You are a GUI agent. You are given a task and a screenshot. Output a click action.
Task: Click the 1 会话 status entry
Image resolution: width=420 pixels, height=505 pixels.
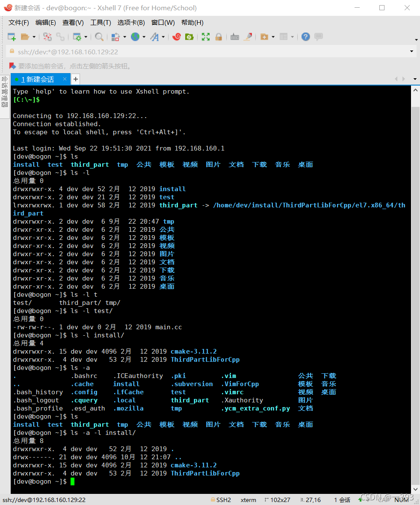[x=342, y=500]
